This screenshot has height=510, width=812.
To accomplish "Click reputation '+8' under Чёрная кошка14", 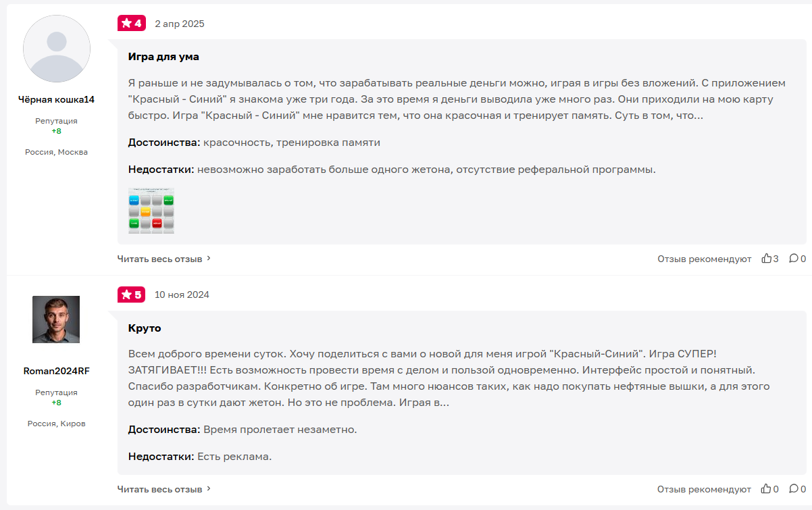I will pos(56,131).
